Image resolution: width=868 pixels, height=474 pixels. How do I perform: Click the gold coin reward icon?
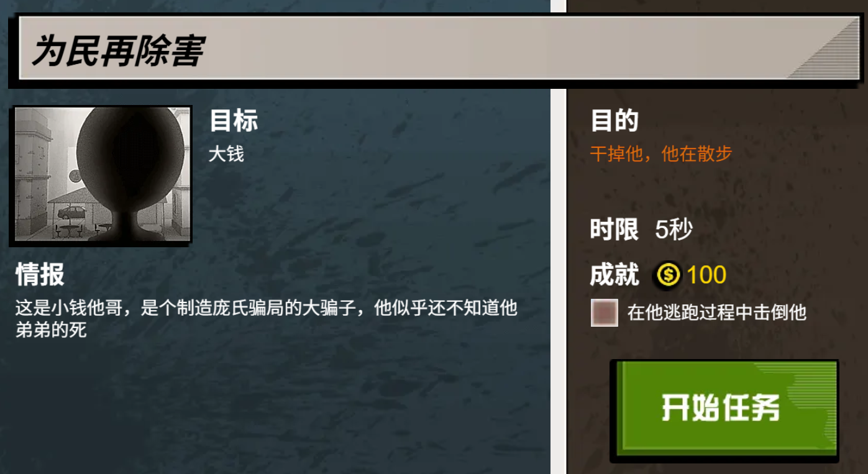click(668, 275)
